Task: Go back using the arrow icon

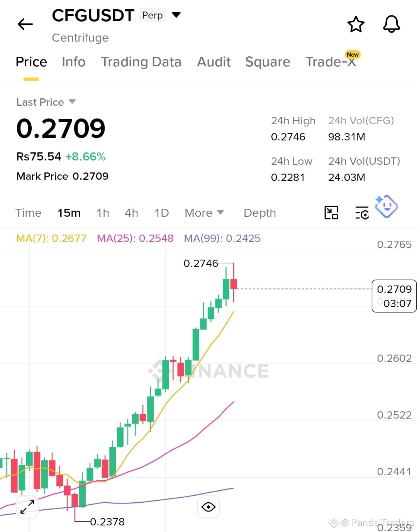Action: [25, 24]
